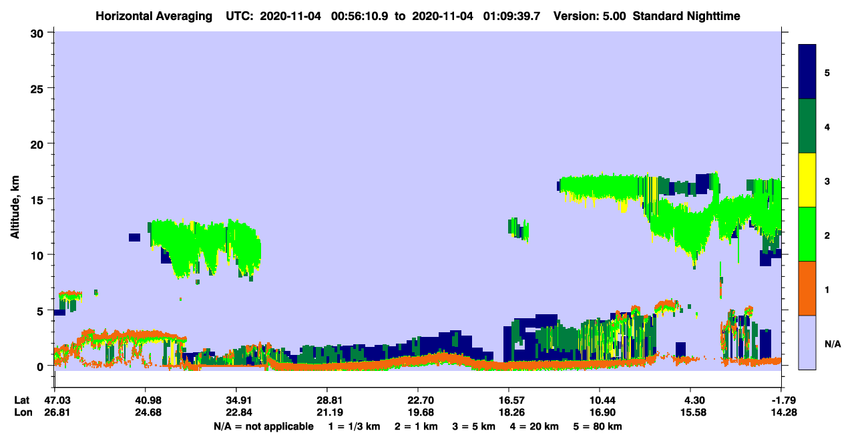Click the dark blue color bar segment 5
This screenshot has height=445, width=868.
coord(807,72)
